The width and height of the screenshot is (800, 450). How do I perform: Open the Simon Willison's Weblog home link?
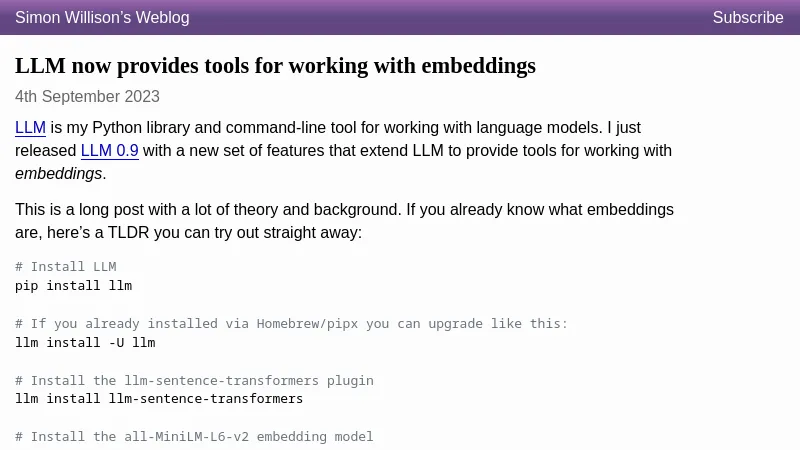tap(102, 18)
